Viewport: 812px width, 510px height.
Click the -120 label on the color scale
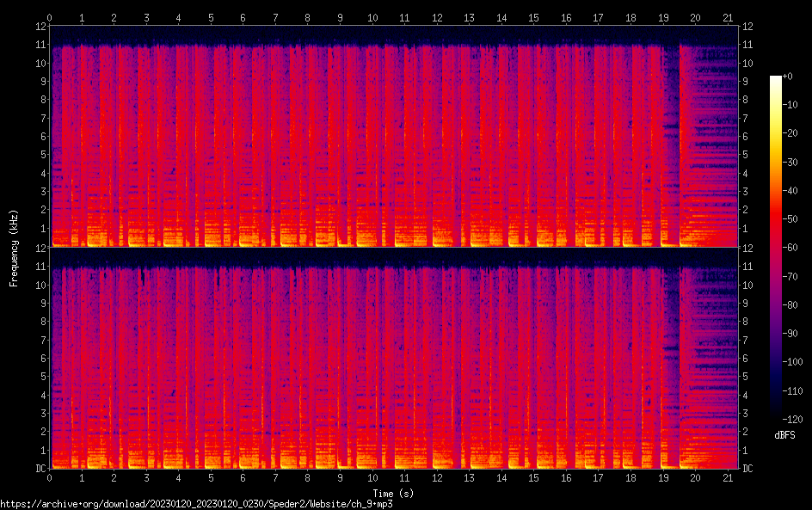(793, 421)
